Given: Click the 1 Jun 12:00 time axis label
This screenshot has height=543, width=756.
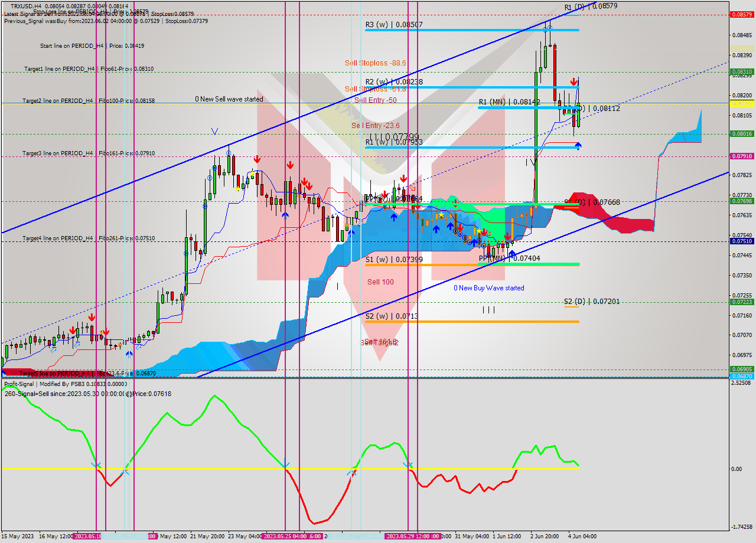Looking at the screenshot, I should coord(507,537).
